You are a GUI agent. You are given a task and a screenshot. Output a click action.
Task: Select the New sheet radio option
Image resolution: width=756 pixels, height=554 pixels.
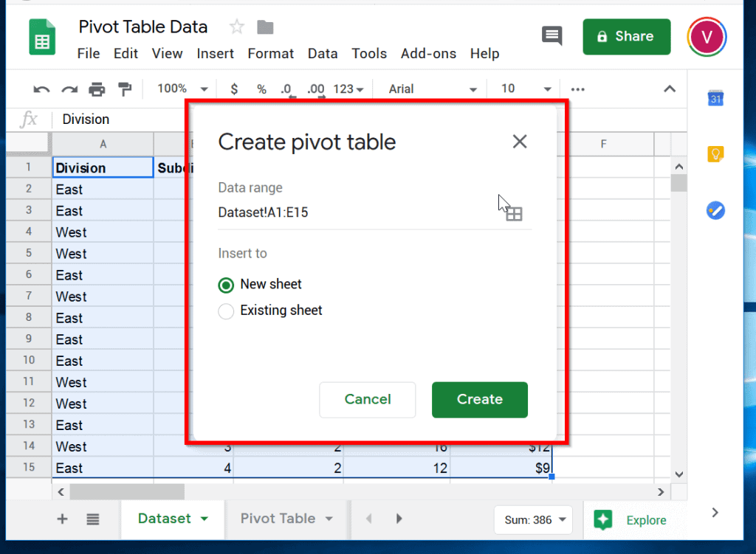pyautogui.click(x=226, y=285)
